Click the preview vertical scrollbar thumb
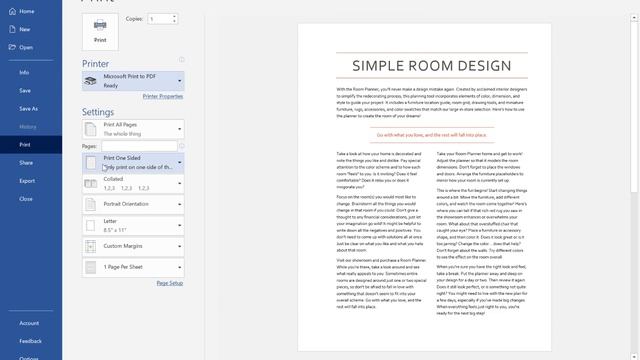 (x=634, y=107)
